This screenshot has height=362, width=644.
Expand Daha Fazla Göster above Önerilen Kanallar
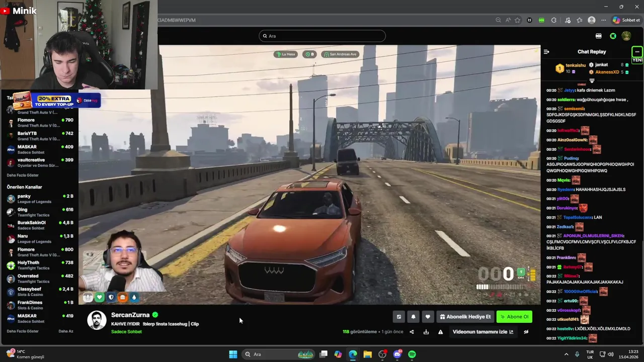(23, 175)
